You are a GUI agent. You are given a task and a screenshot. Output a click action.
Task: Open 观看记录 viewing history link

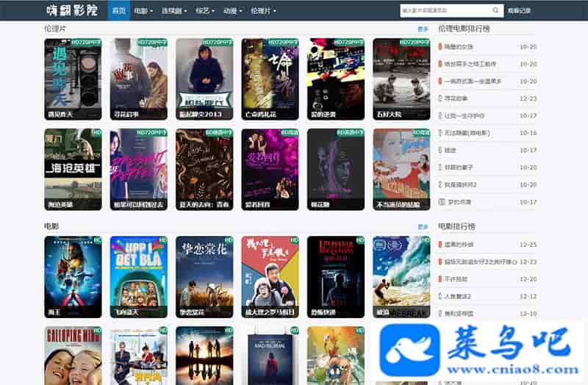pos(519,11)
